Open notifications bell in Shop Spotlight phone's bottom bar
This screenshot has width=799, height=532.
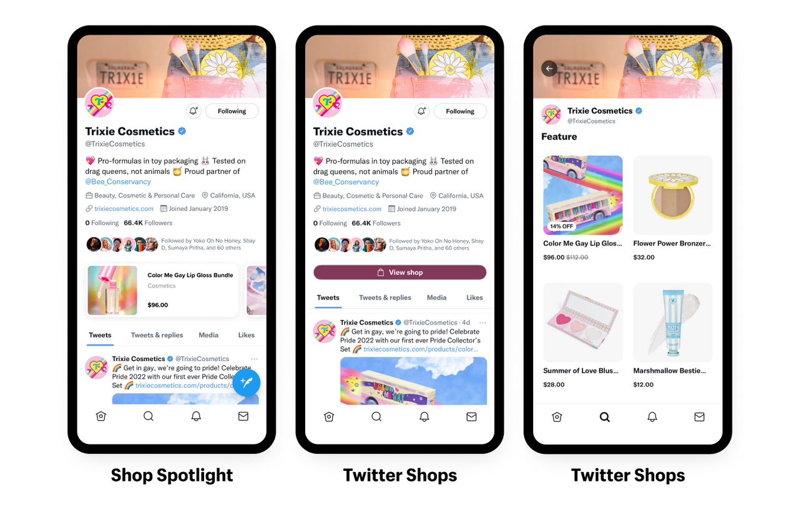[x=196, y=416]
